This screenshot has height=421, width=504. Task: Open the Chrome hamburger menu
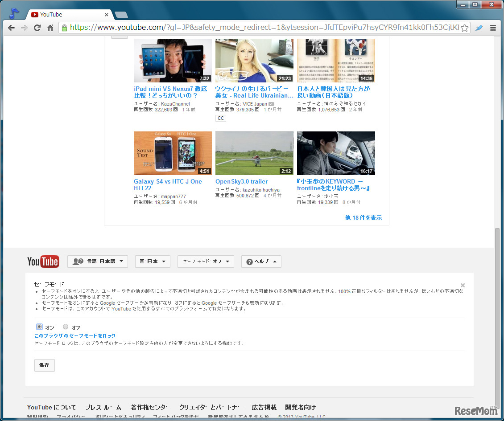pyautogui.click(x=493, y=28)
